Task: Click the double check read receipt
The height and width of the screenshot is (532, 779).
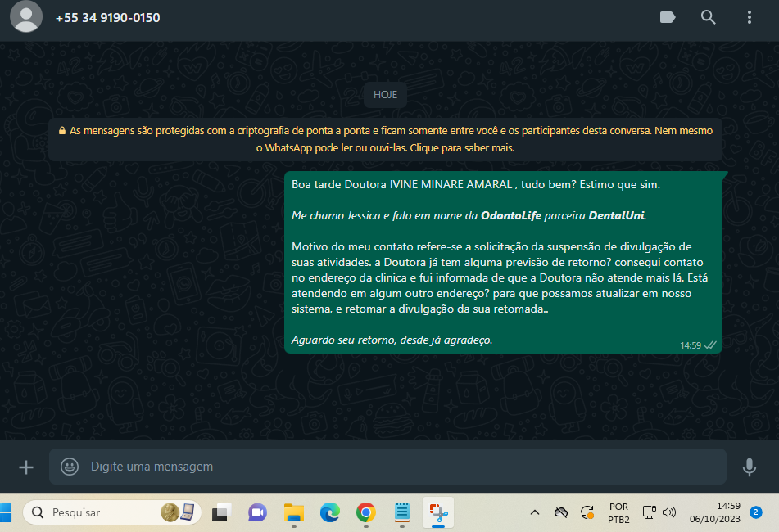Action: [x=710, y=345]
